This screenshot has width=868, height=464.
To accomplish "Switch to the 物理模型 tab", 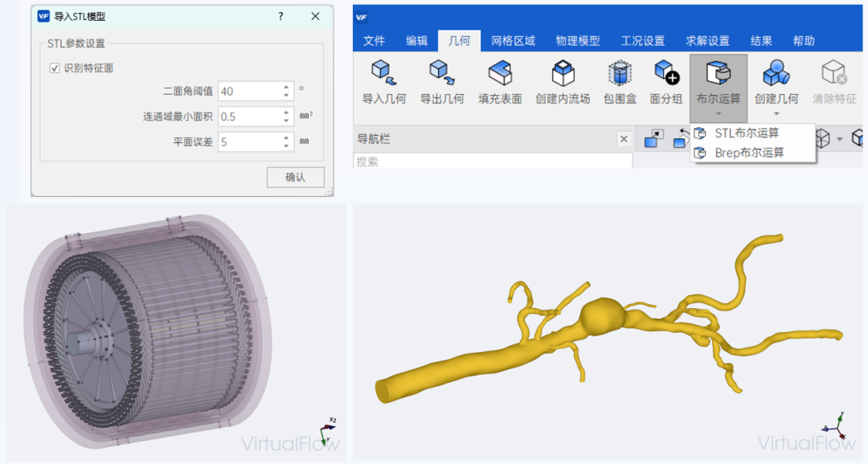I will tap(578, 41).
